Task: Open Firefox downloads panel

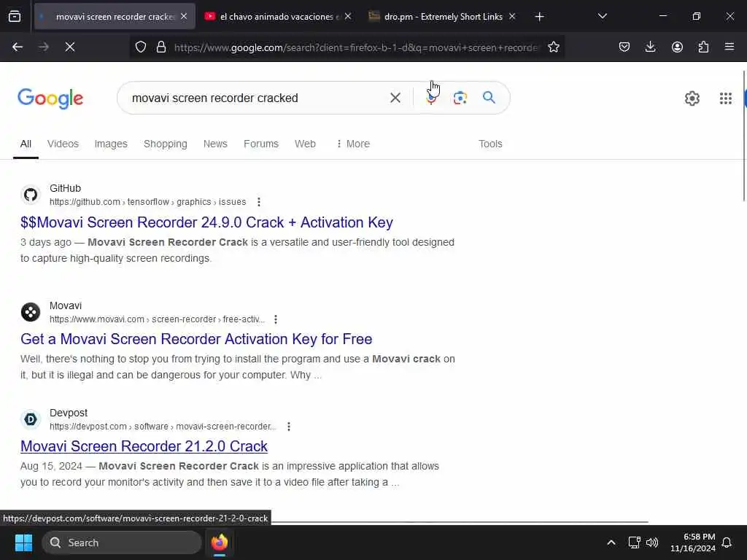Action: pyautogui.click(x=650, y=47)
